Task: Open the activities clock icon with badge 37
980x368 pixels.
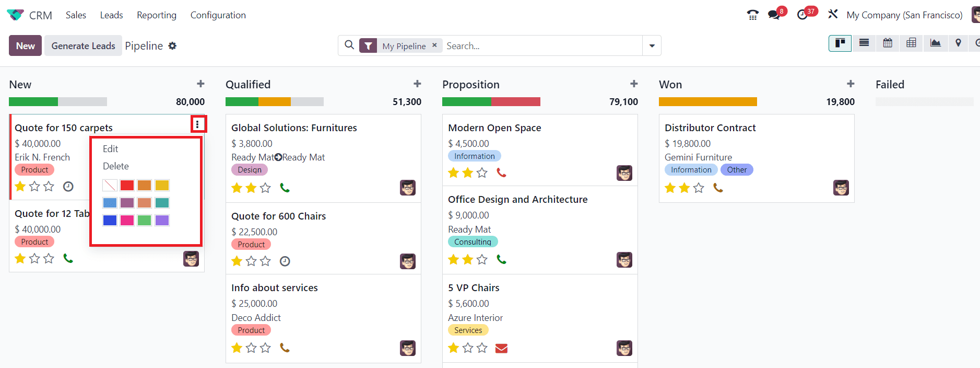Action: coord(802,15)
